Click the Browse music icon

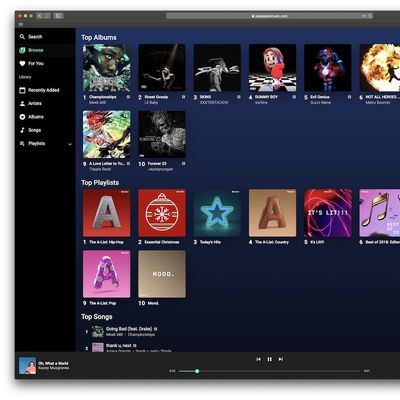tap(22, 50)
